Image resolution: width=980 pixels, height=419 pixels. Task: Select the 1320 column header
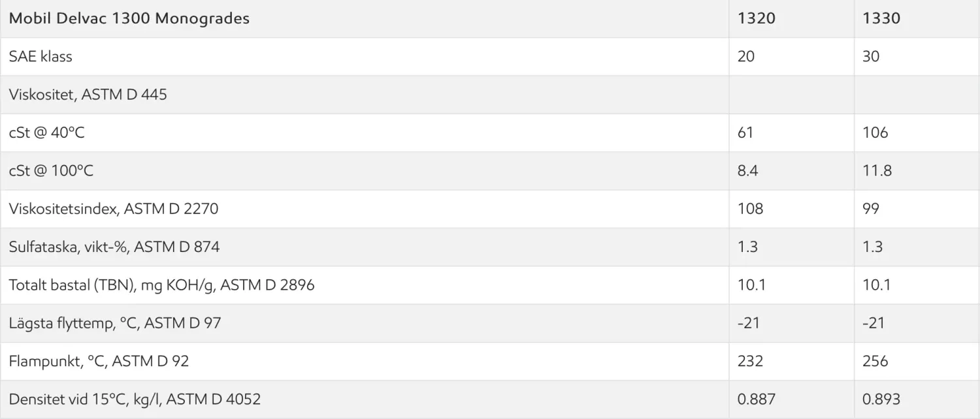(757, 18)
